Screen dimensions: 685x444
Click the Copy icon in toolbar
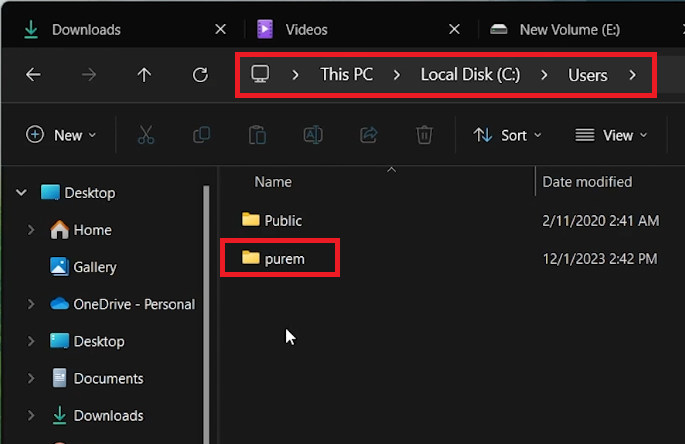(201, 135)
